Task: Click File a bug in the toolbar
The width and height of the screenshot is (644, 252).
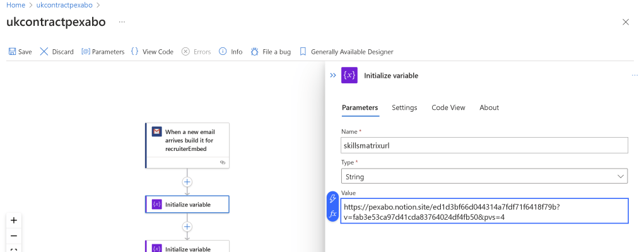Action: pos(271,52)
